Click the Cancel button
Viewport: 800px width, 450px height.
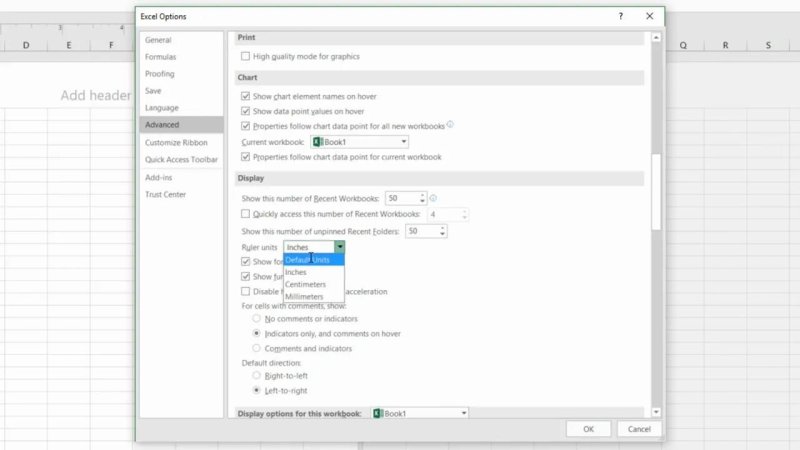[639, 429]
